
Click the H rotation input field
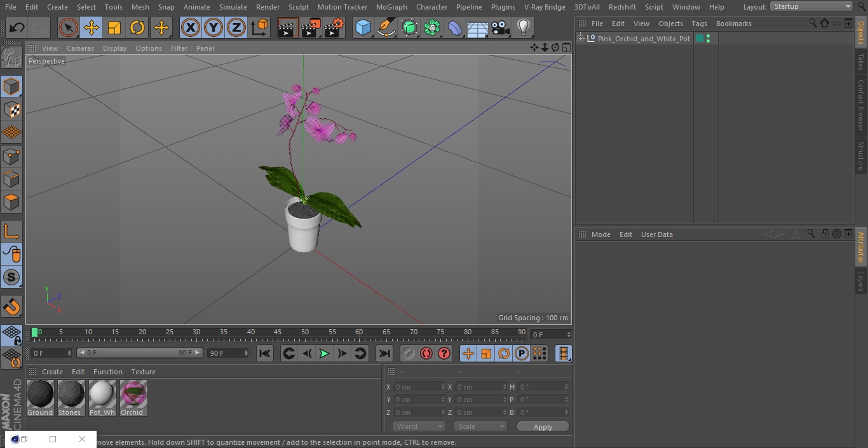point(543,387)
